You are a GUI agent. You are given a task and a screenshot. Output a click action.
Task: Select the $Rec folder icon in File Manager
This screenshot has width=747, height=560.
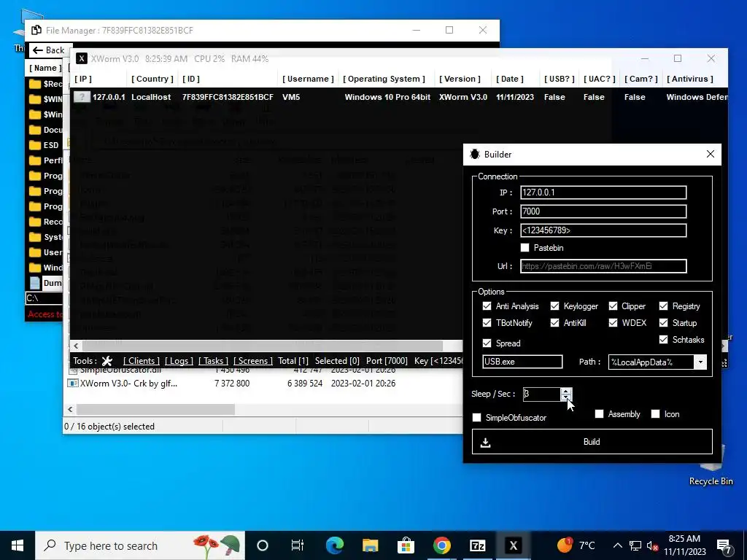(35, 85)
